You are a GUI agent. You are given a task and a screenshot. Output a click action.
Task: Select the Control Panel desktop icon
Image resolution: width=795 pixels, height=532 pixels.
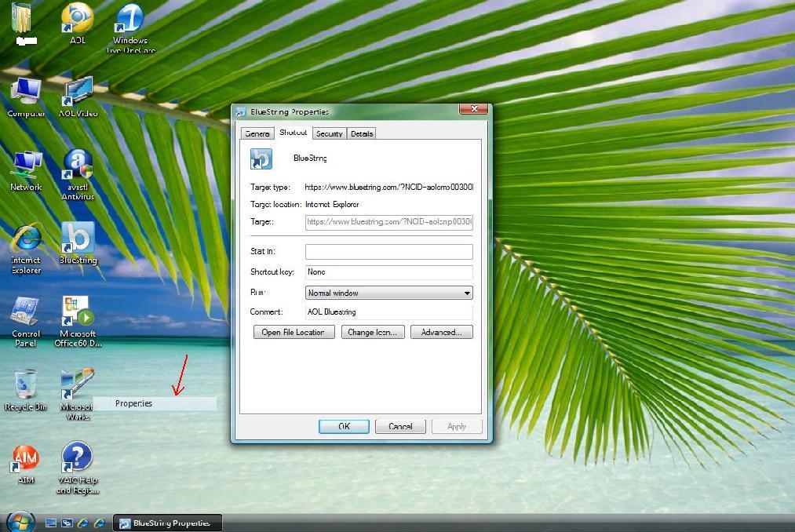(x=25, y=322)
